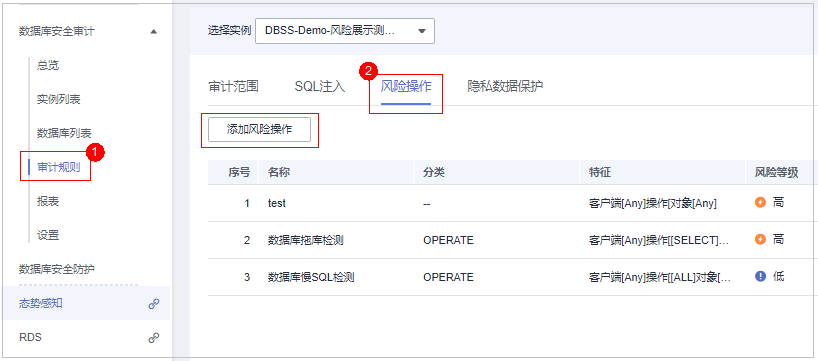Image resolution: width=818 pixels, height=361 pixels.
Task: Click the link icon beside 态势感知
Action: pos(153,304)
